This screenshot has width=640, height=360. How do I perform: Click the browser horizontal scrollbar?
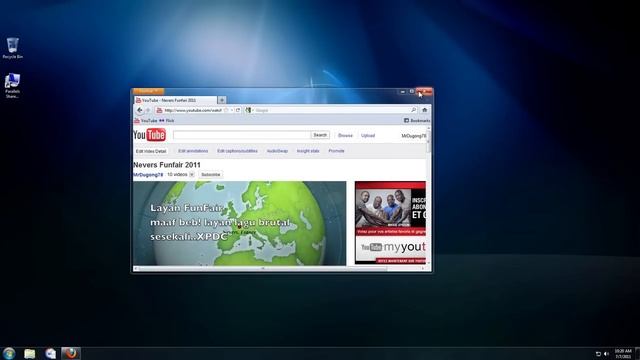coord(280,269)
